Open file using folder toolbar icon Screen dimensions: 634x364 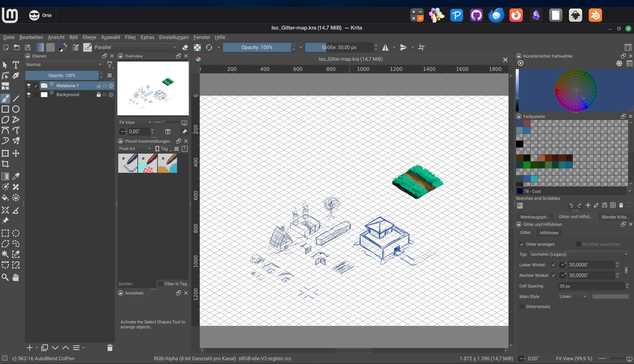[x=17, y=47]
